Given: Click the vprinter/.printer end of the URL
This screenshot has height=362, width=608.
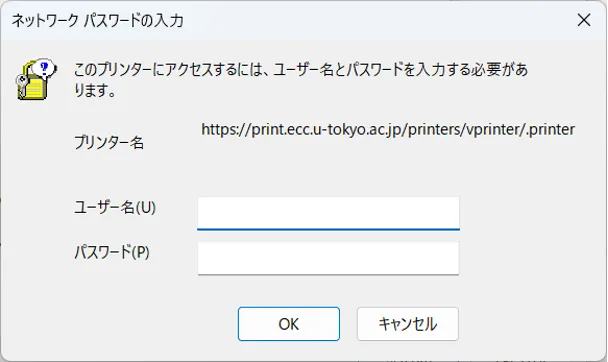Looking at the screenshot, I should 520,129.
